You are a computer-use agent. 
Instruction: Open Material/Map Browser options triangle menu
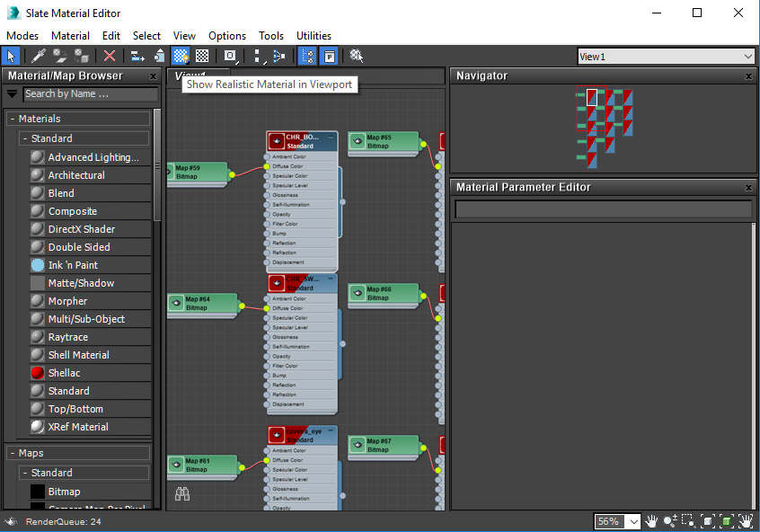click(x=12, y=93)
